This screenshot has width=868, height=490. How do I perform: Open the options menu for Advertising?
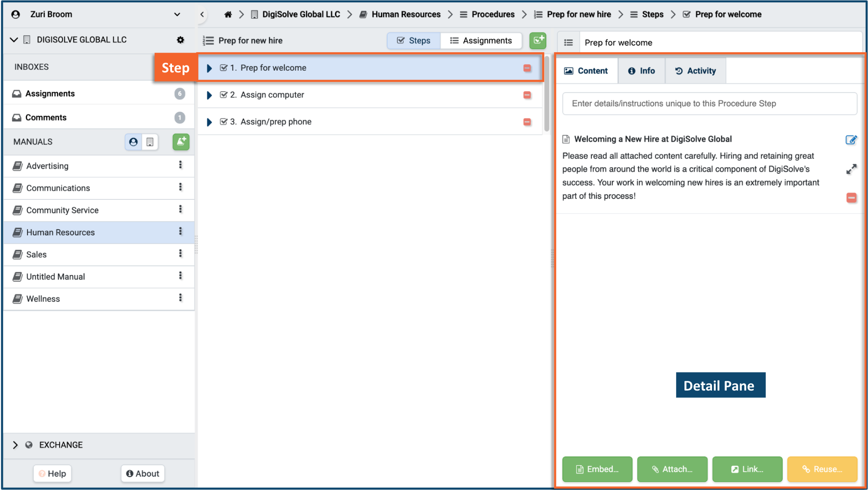[x=180, y=165]
